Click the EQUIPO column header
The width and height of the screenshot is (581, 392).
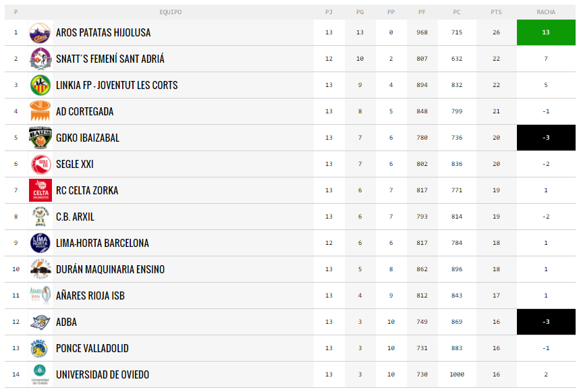pos(171,12)
